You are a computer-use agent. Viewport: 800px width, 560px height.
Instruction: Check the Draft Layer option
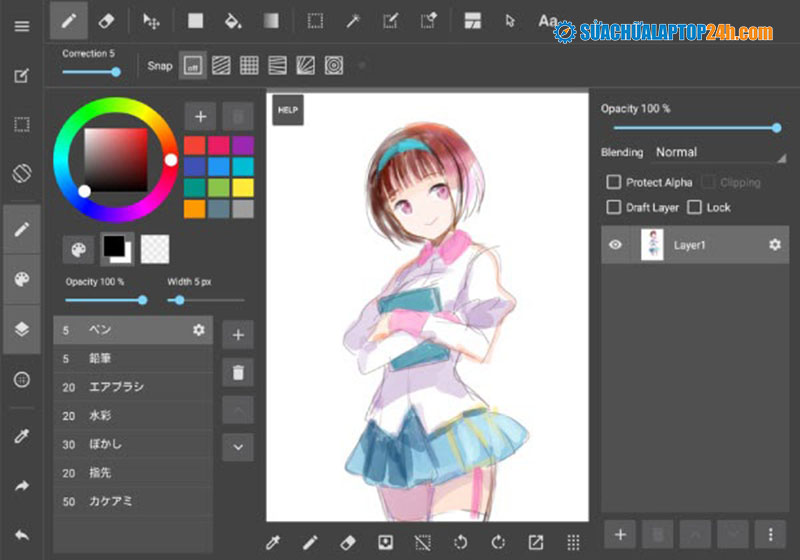coord(614,207)
